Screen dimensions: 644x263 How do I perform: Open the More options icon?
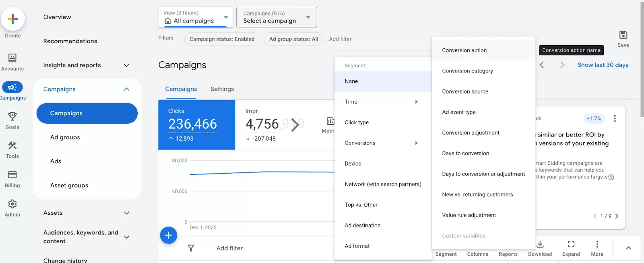[x=597, y=244]
